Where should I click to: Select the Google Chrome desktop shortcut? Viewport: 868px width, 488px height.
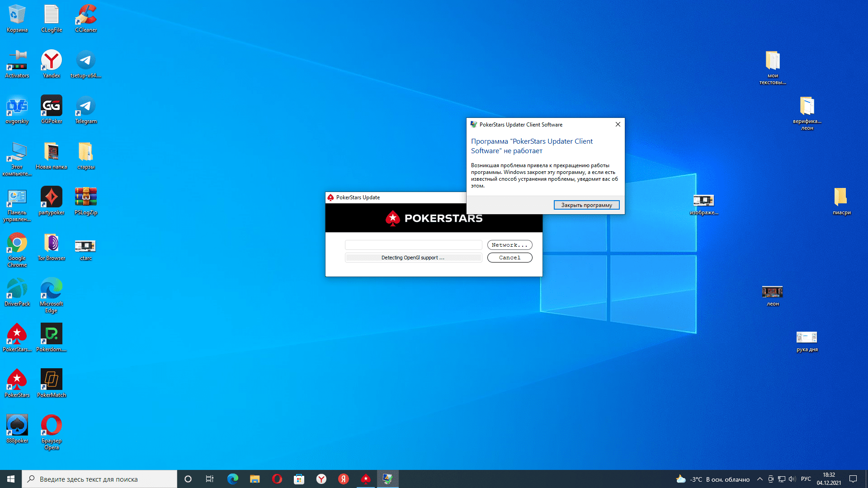coord(17,250)
